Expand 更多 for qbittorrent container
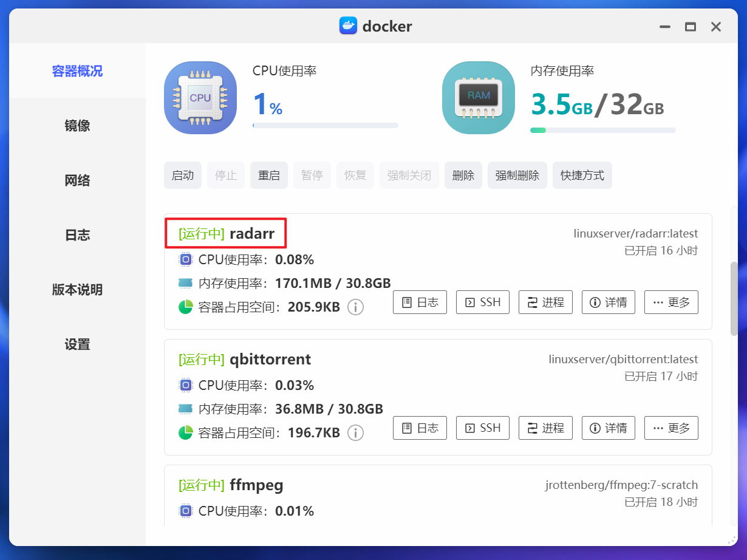 (671, 428)
